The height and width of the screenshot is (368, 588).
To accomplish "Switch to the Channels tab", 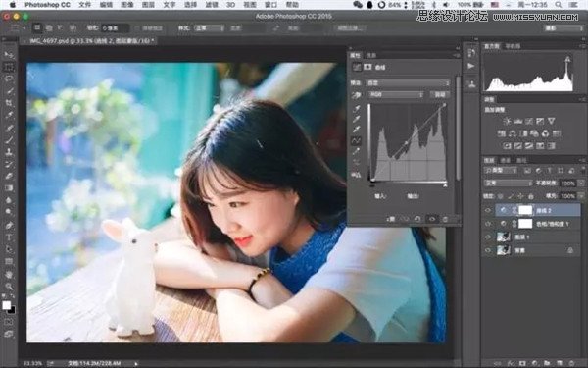I will [x=506, y=160].
